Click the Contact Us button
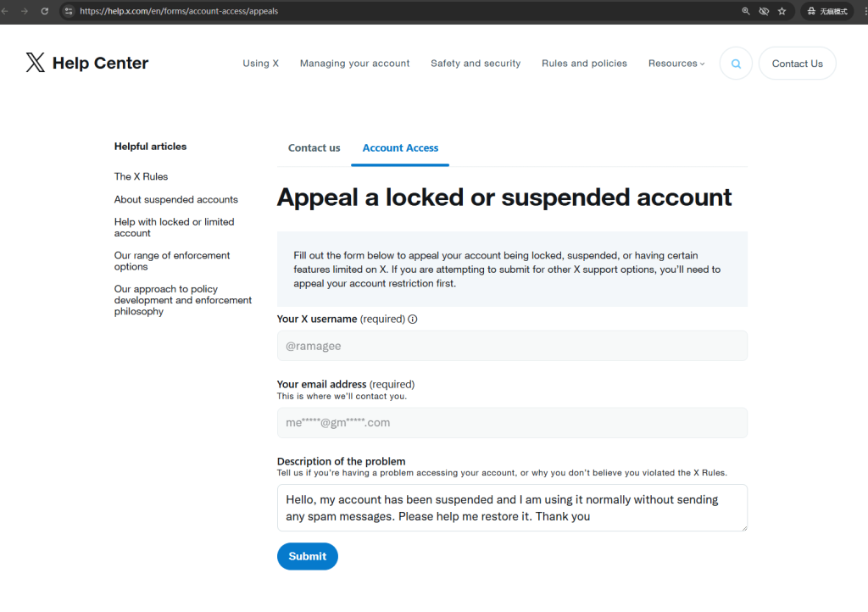Viewport: 868px width, 612px height. [x=797, y=64]
